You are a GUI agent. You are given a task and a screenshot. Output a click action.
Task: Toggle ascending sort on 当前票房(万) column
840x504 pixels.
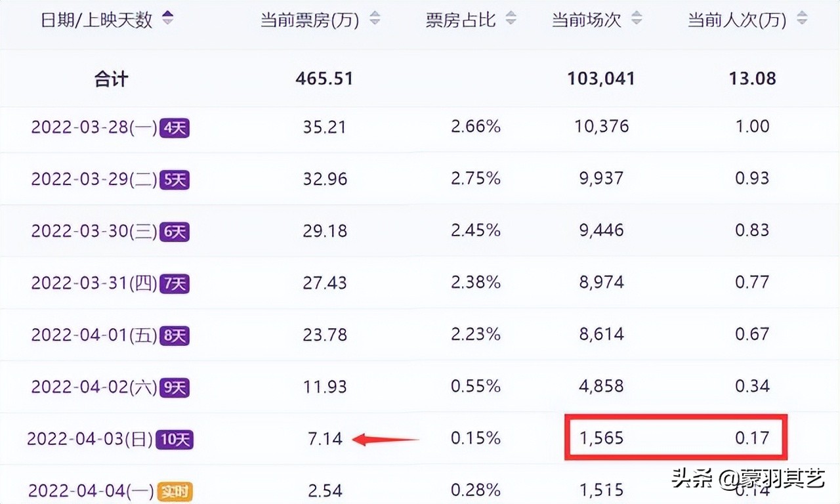[374, 16]
